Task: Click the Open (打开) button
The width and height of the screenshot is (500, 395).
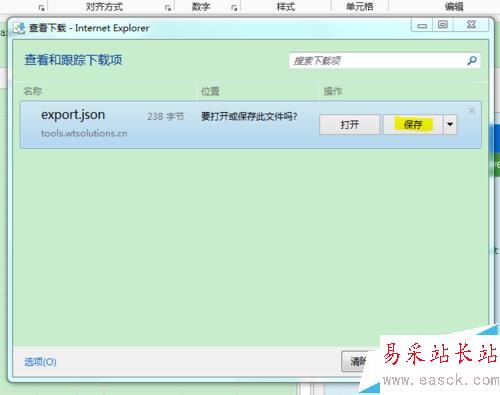Action: (x=349, y=125)
